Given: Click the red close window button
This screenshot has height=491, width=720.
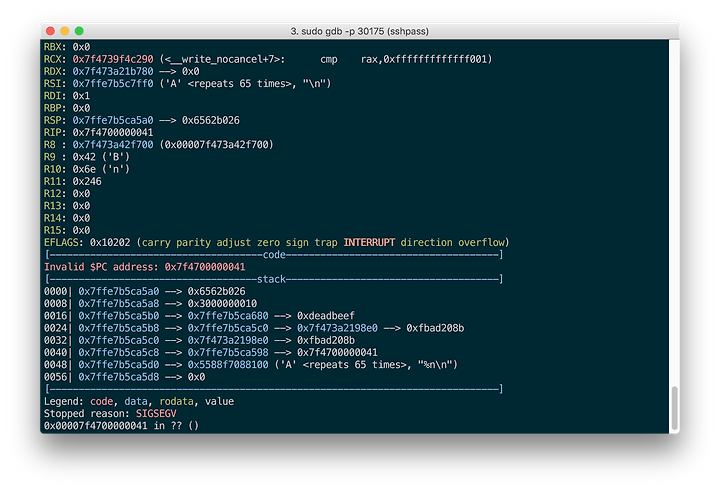Looking at the screenshot, I should tap(51, 31).
